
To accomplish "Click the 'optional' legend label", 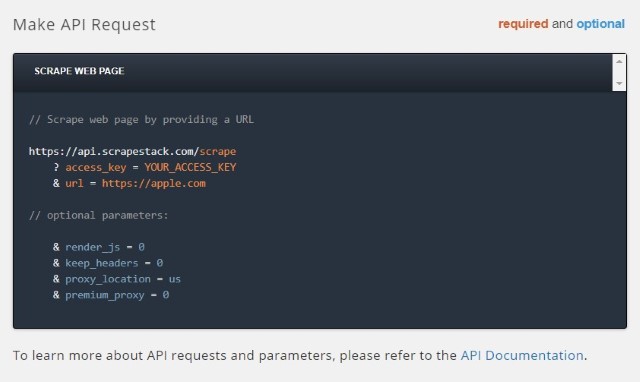I will coord(600,24).
